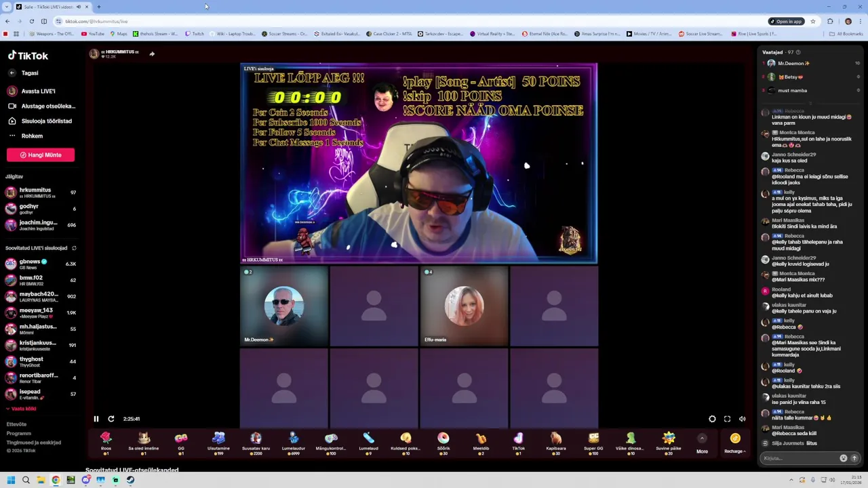Send the Roos gift

(106, 443)
